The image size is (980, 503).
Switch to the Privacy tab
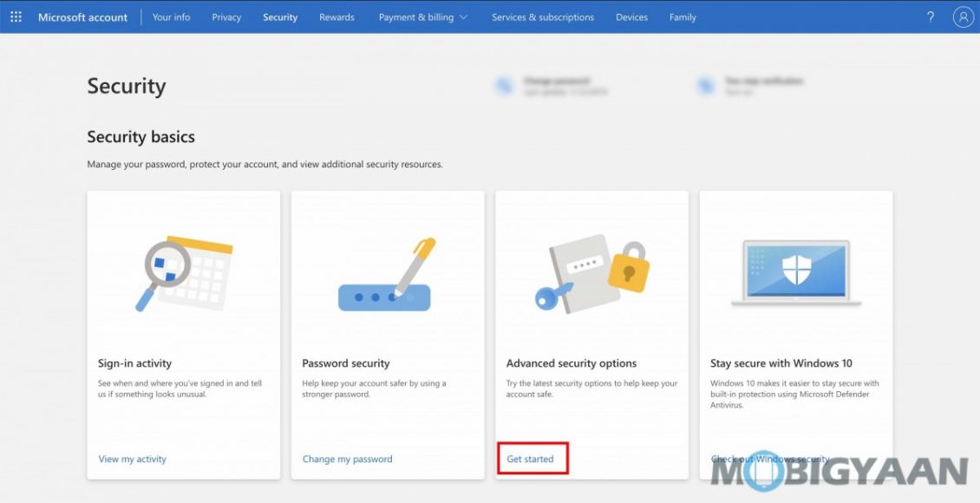pyautogui.click(x=226, y=16)
